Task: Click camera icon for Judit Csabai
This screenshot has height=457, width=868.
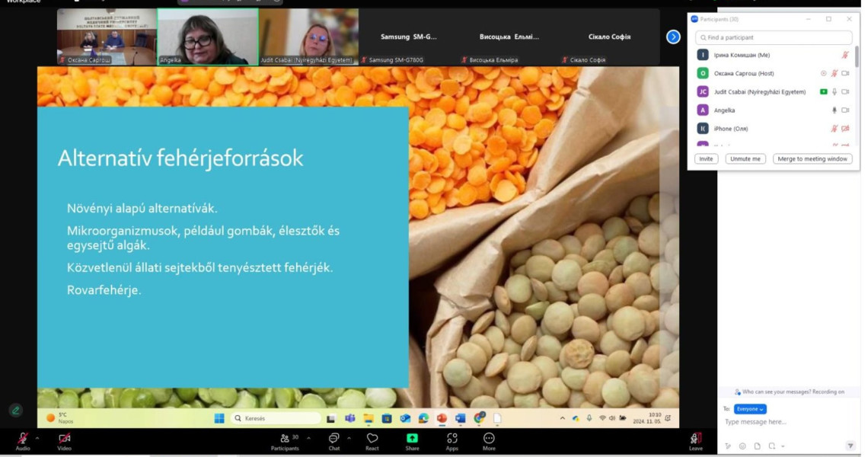Action: tap(845, 92)
